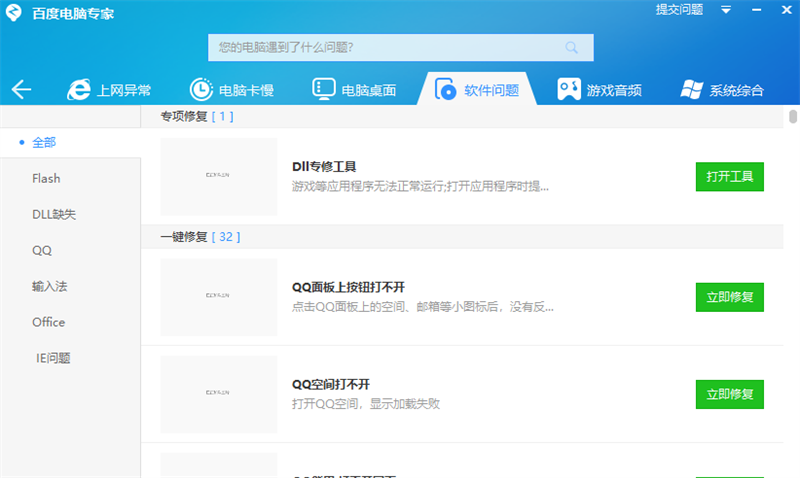This screenshot has width=800, height=478.
Task: Click the search magnifier icon
Action: coord(571,48)
